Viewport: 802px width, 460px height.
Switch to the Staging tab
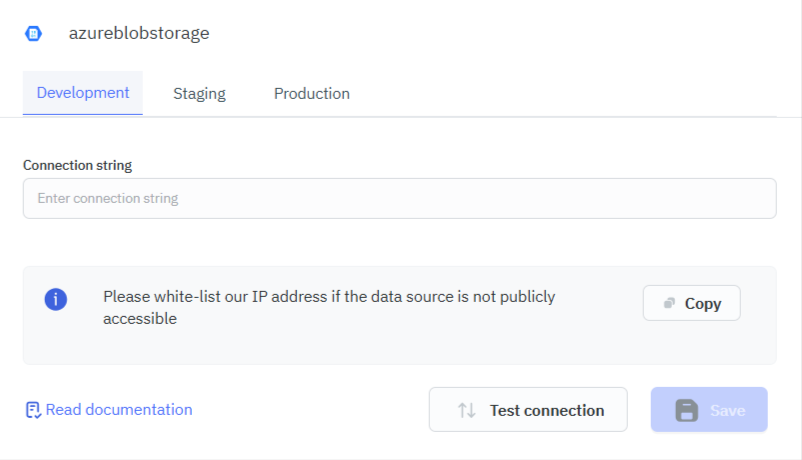click(x=199, y=94)
